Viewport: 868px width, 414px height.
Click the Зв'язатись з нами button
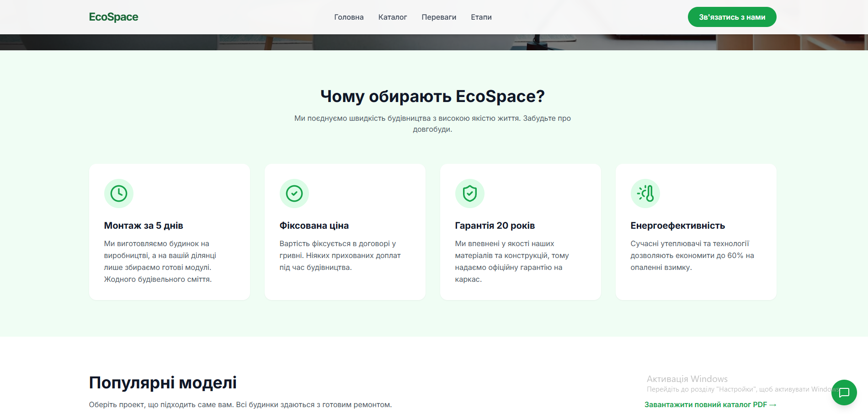click(x=732, y=17)
